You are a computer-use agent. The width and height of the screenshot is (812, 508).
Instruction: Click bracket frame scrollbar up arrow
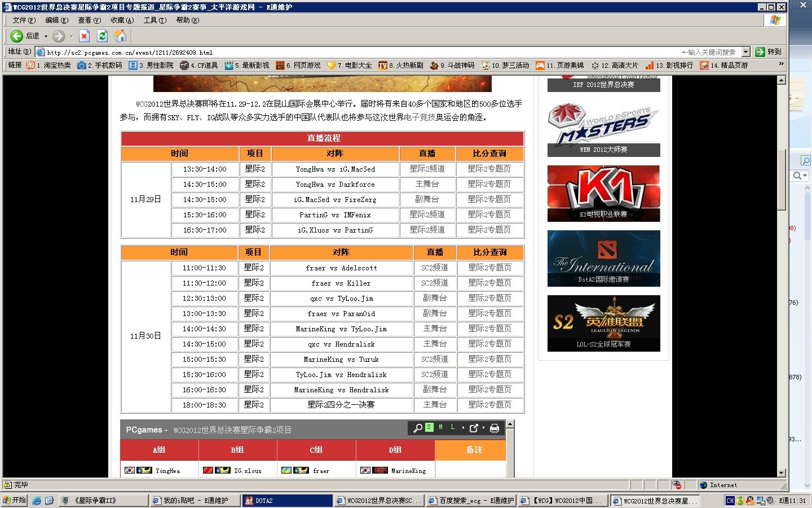click(x=510, y=424)
